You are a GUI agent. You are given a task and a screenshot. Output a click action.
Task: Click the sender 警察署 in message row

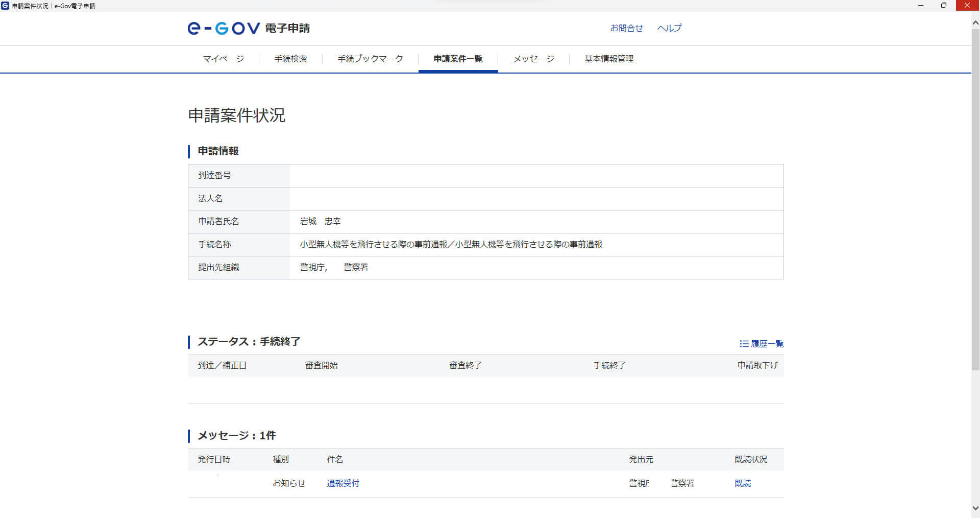[682, 483]
